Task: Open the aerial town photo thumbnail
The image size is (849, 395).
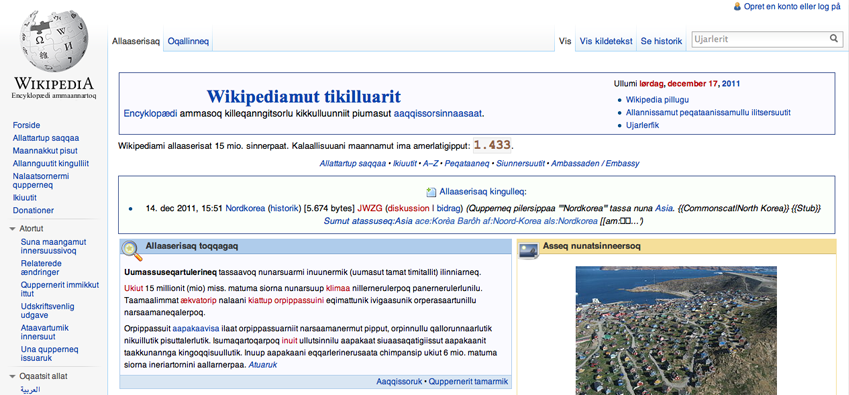Action: coord(676,330)
